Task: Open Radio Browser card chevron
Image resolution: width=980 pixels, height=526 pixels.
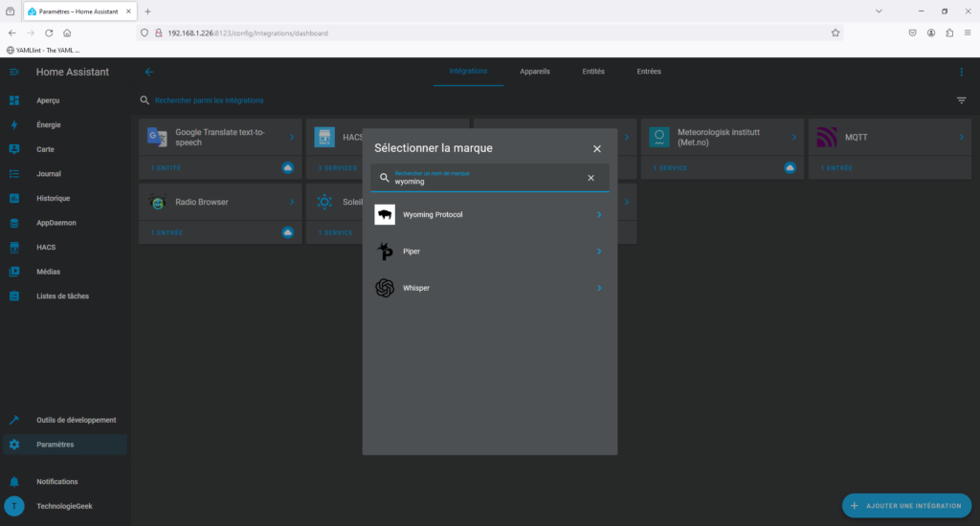Action: (292, 202)
